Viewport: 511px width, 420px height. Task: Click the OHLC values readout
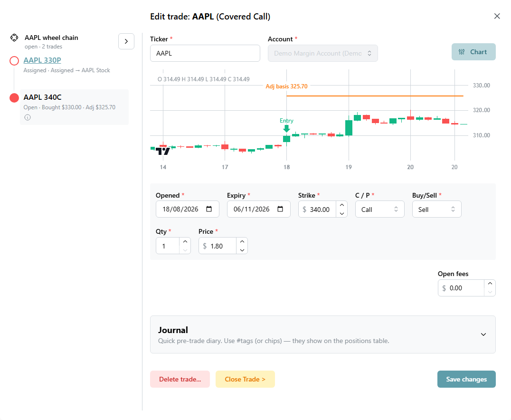pyautogui.click(x=204, y=79)
